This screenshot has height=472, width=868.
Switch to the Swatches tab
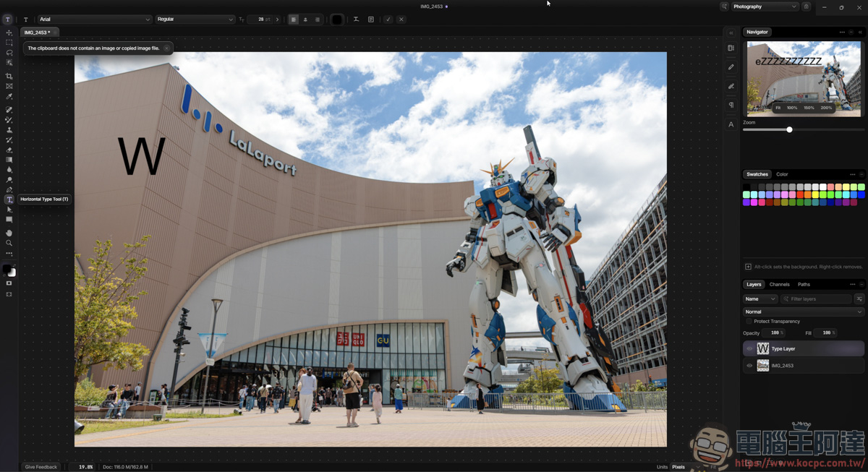point(757,174)
